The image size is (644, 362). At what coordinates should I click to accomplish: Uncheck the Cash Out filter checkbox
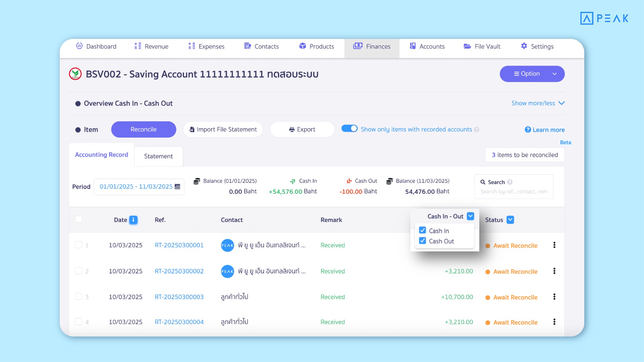[423, 241]
